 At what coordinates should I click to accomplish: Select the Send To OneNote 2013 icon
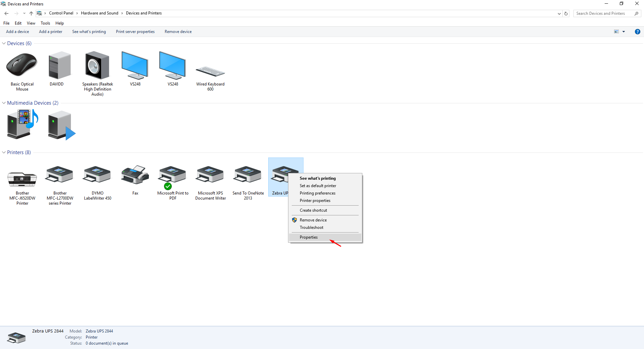pos(248,174)
